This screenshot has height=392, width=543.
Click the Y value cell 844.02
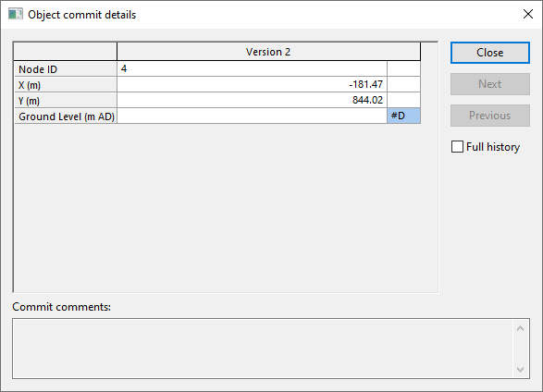[x=253, y=100]
